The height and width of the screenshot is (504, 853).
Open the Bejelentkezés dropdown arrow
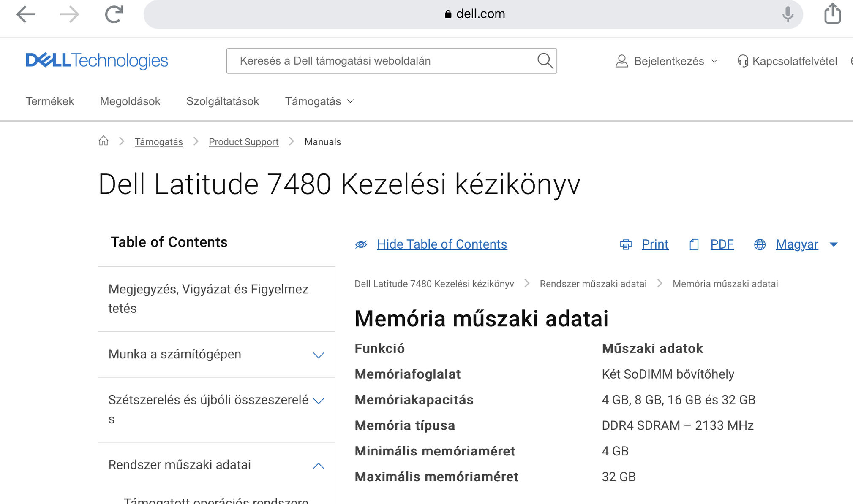tap(714, 61)
